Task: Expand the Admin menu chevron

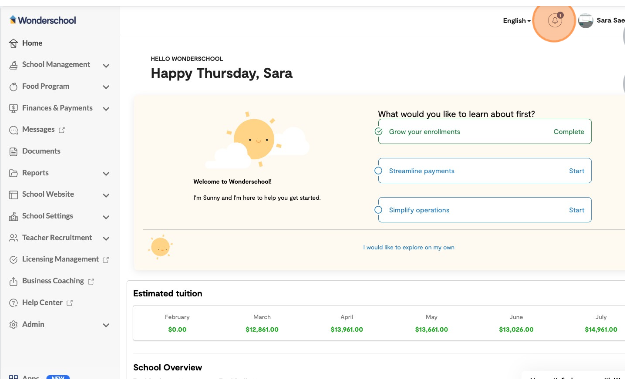Action: [106, 325]
